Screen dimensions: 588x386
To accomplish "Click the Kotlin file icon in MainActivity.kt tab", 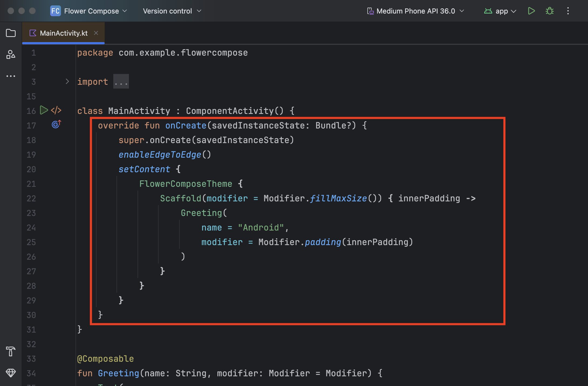I will 33,33.
